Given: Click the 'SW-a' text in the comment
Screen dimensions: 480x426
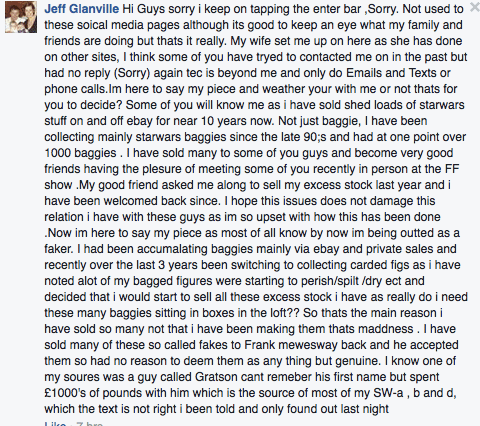Looking at the screenshot, I should coord(388,393).
